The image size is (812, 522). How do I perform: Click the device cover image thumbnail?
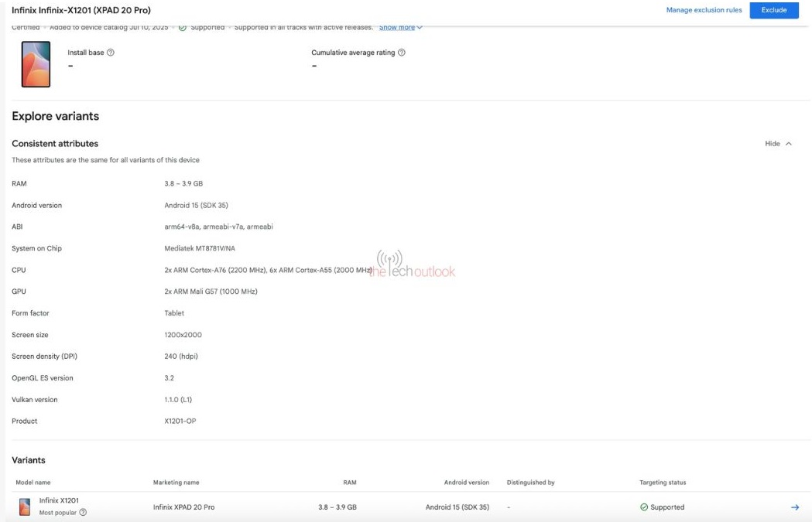36,64
